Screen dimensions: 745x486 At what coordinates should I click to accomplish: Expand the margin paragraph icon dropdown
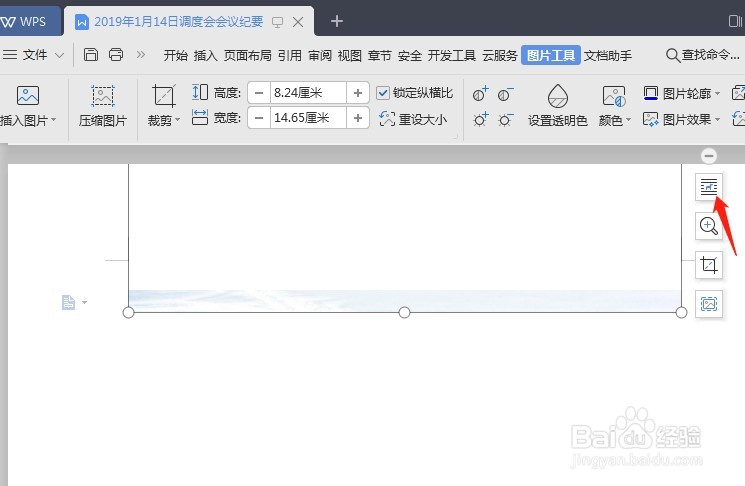point(85,302)
